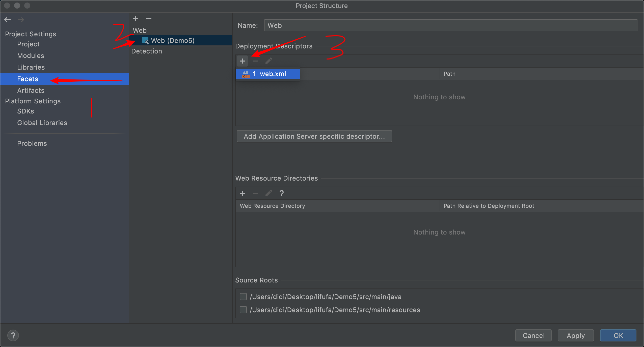Click the back navigation arrow
The image size is (644, 347).
point(7,19)
